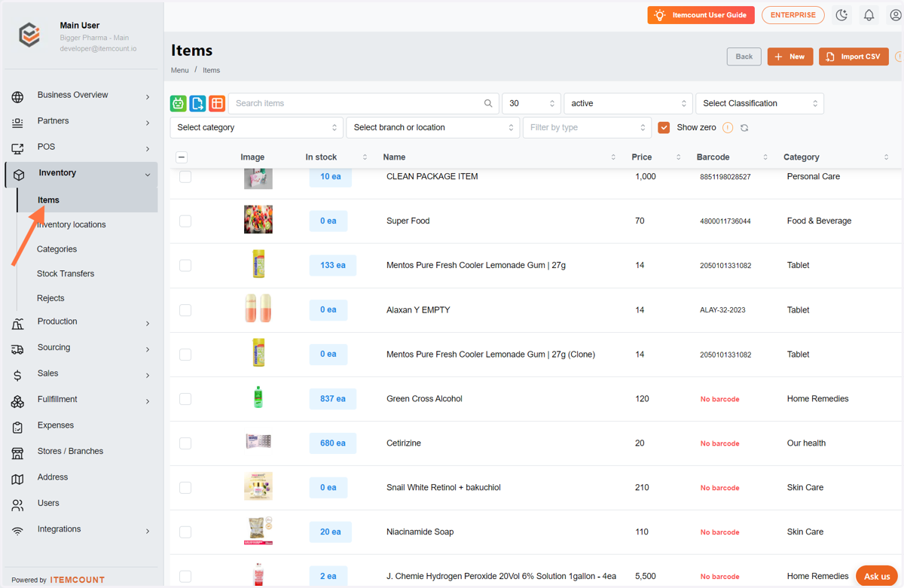Click the Cetirizine item name

pyautogui.click(x=404, y=443)
